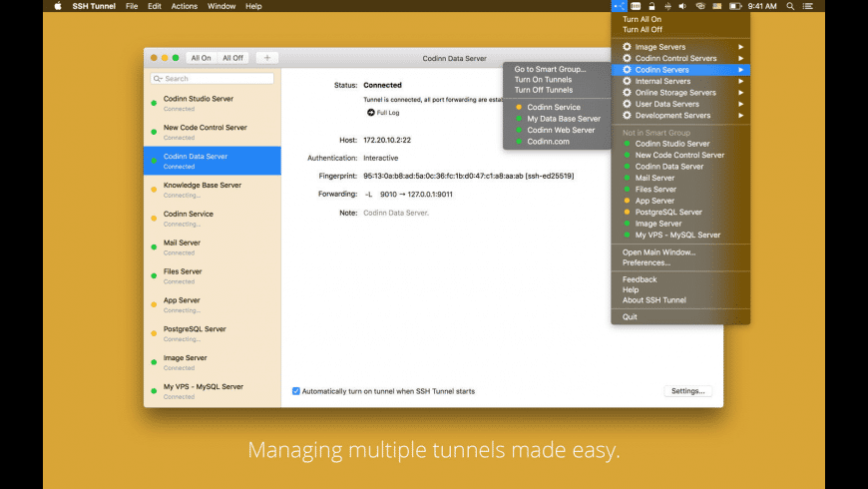Open Notification Center list icon
This screenshot has width=868, height=489.
808,6
